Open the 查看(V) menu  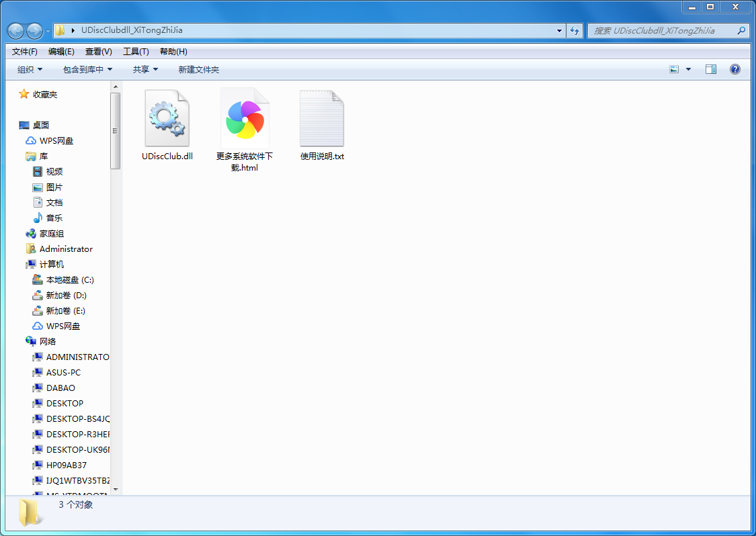[98, 52]
